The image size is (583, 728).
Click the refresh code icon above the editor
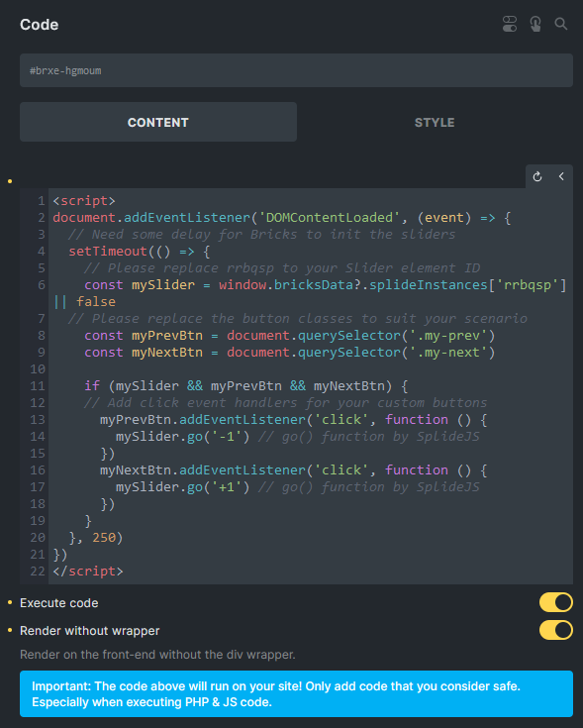(537, 176)
